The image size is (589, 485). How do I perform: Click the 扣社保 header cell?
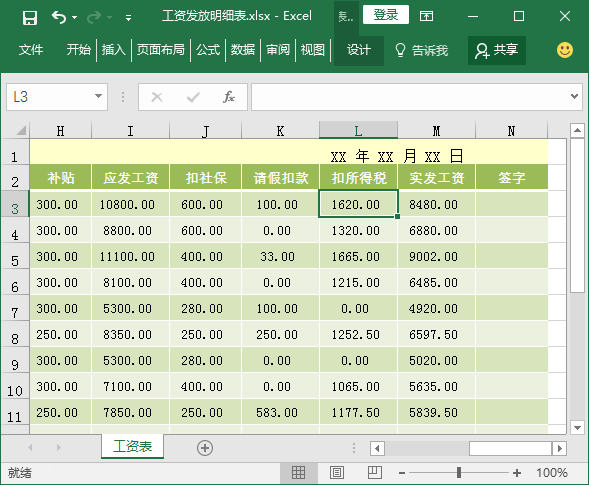[x=205, y=177]
